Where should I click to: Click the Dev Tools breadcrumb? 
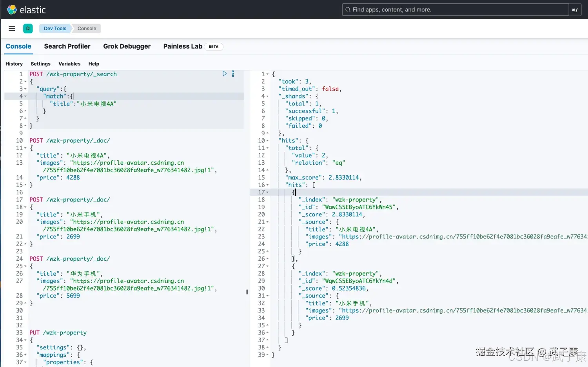pyautogui.click(x=55, y=29)
